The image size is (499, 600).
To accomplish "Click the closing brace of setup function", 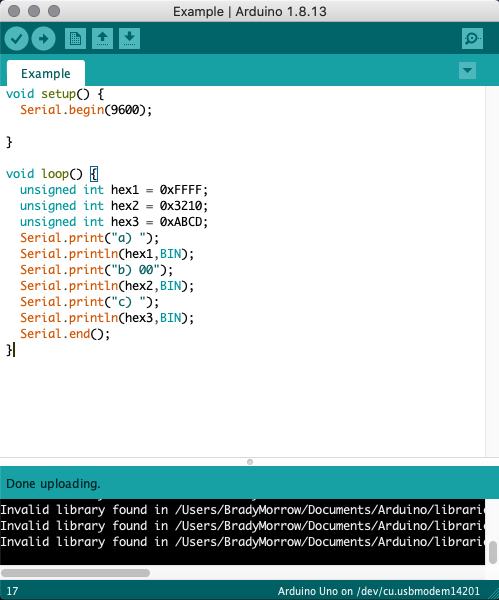I will tap(9, 142).
